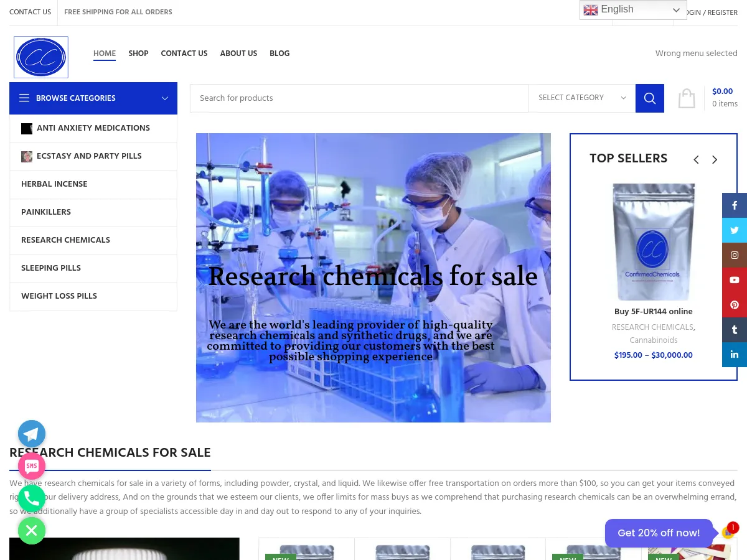Screen dimensions: 747x560
Task: Select the PAINKILLERS category link
Action: tap(45, 212)
